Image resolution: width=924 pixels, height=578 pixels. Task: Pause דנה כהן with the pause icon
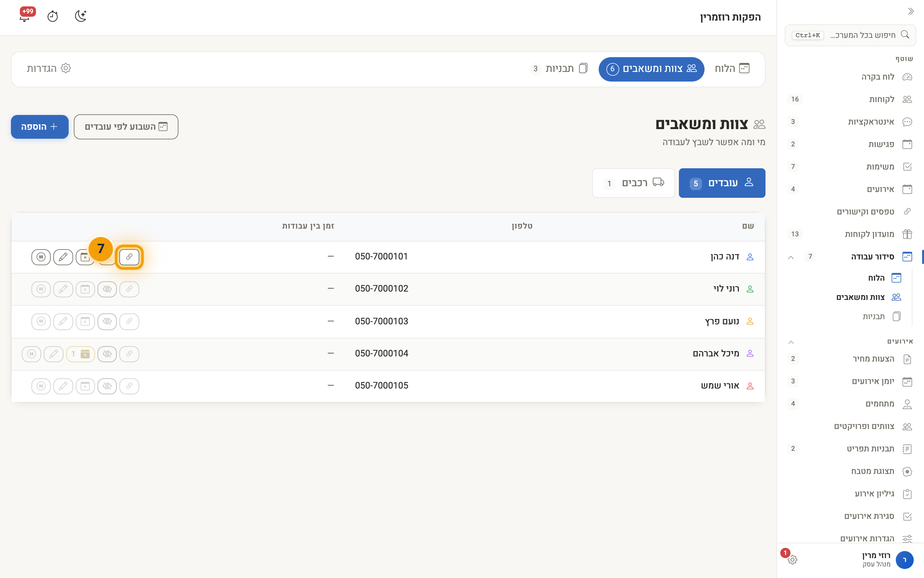point(41,257)
